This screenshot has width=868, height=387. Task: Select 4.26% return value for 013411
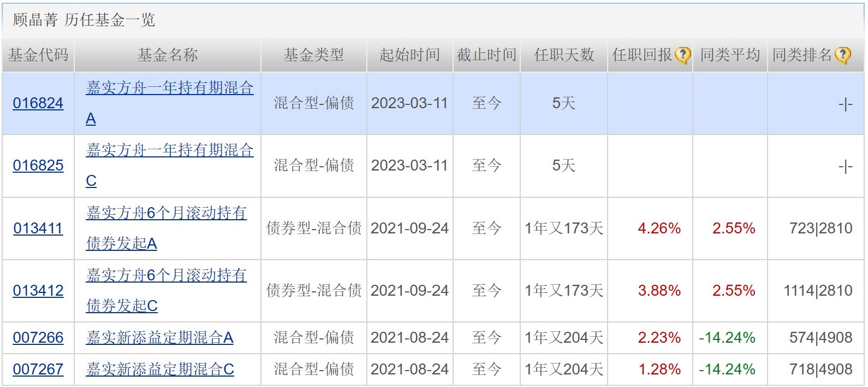[659, 228]
